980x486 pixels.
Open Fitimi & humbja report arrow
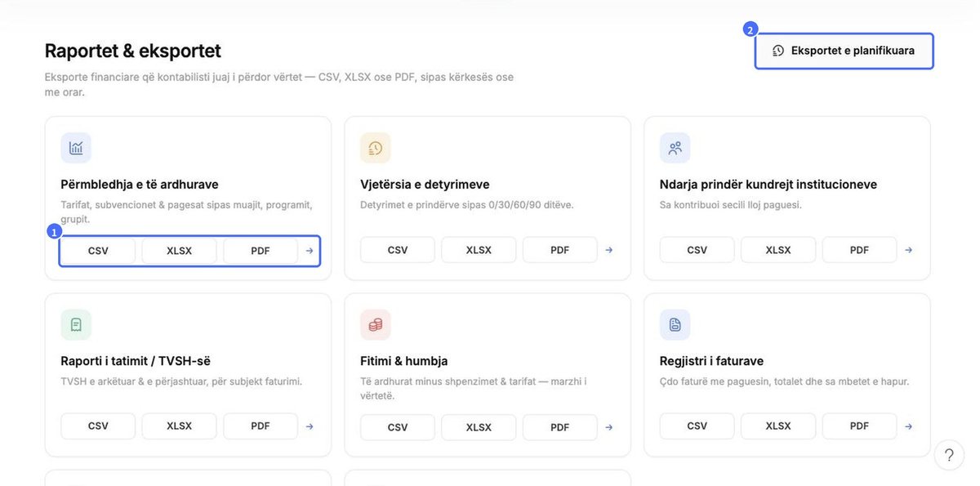609,427
